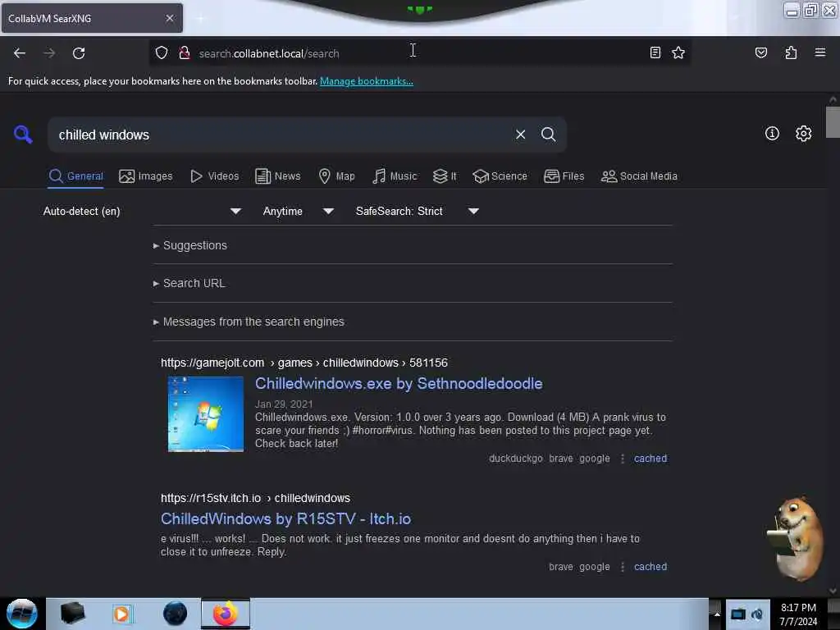
Task: Open the Pocket save icon
Action: [x=760, y=52]
